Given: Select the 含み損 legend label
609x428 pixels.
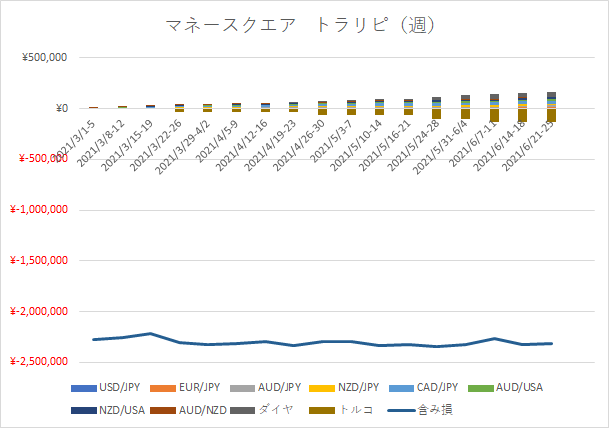Looking at the screenshot, I should click(435, 410).
